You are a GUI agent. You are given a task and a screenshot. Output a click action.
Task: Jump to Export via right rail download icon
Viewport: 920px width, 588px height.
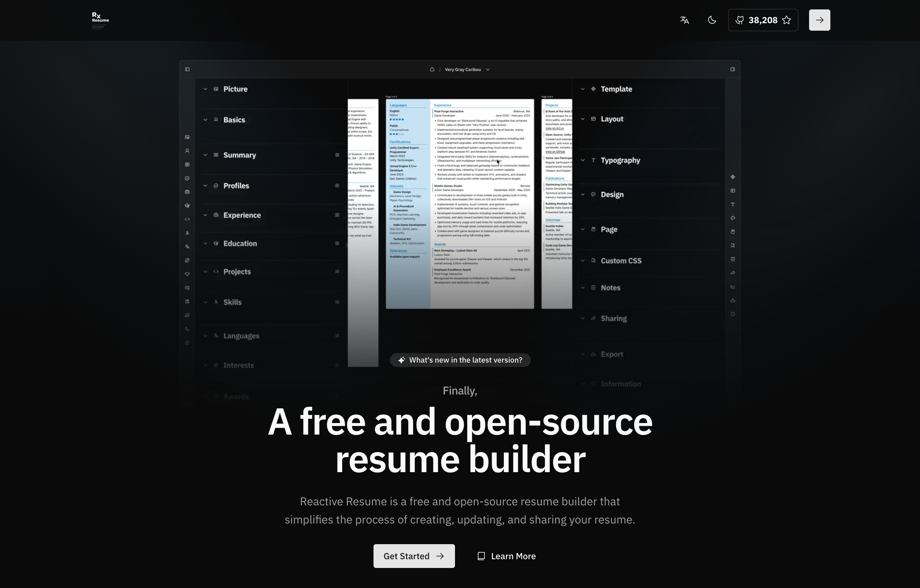point(733,301)
